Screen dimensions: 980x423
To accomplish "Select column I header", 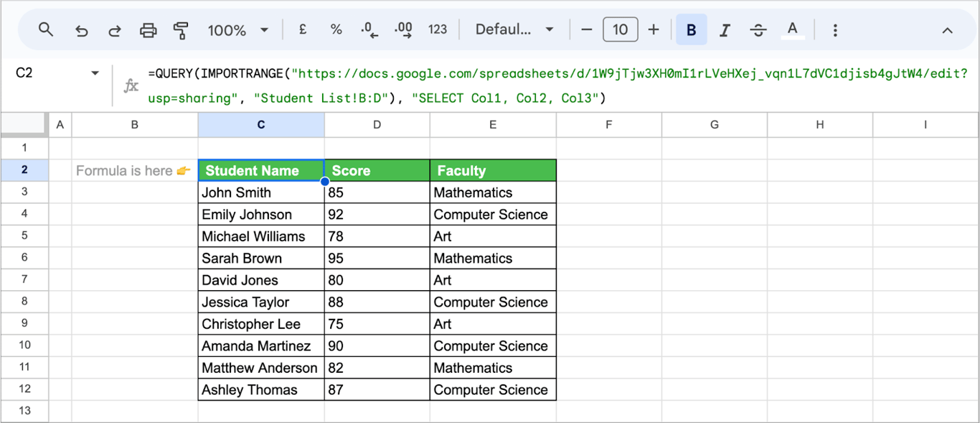I will (x=925, y=125).
